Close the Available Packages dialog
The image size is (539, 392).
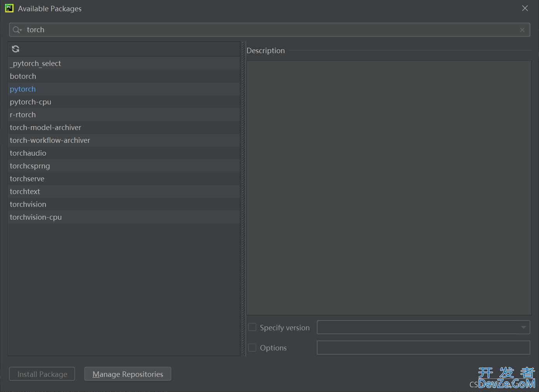(525, 8)
